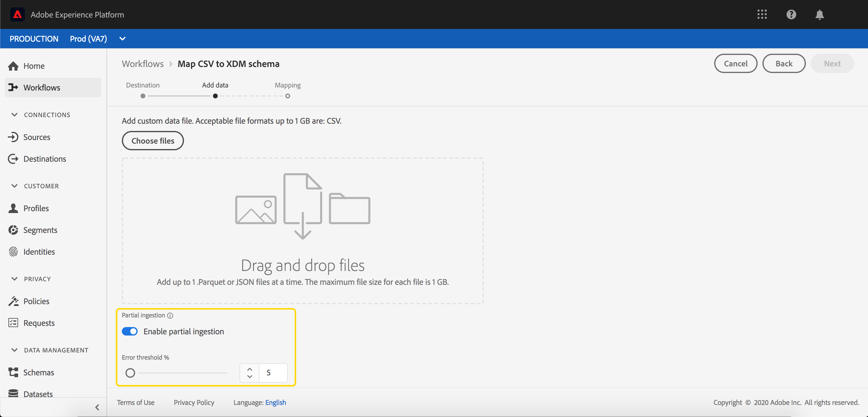The image size is (868, 417).
Task: Click the Adobe logo icon
Action: tap(17, 14)
